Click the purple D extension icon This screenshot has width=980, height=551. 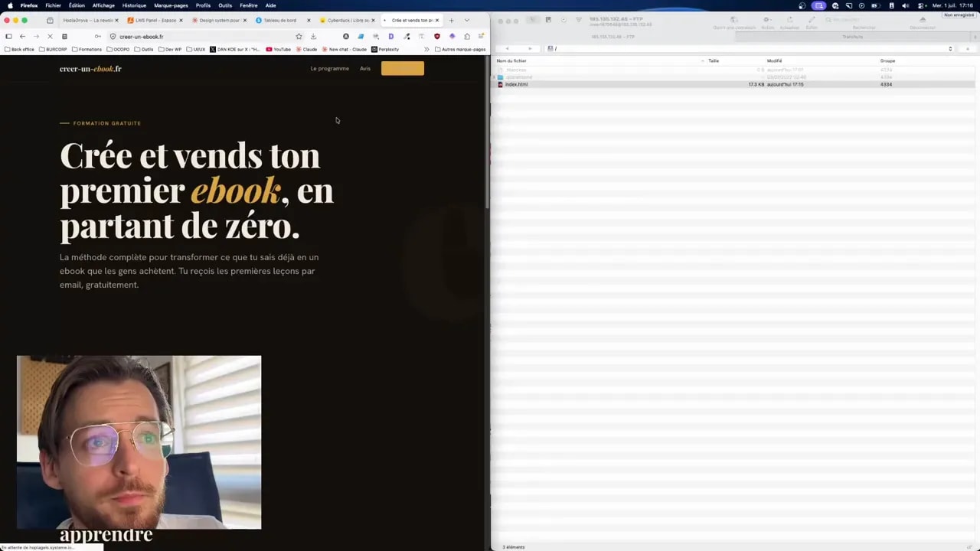[x=391, y=36]
